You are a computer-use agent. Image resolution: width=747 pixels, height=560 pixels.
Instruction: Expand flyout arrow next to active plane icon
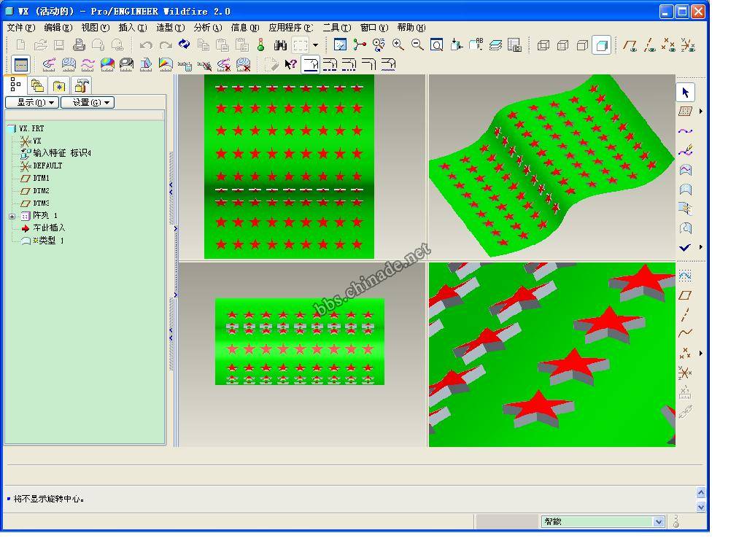(x=701, y=112)
